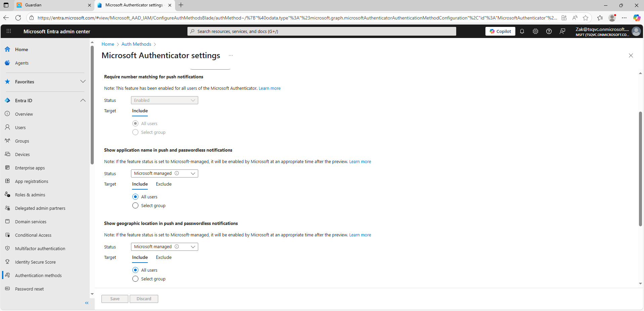This screenshot has width=644, height=311.
Task: Switch to Exclude tab for geographic location
Action: (164, 257)
